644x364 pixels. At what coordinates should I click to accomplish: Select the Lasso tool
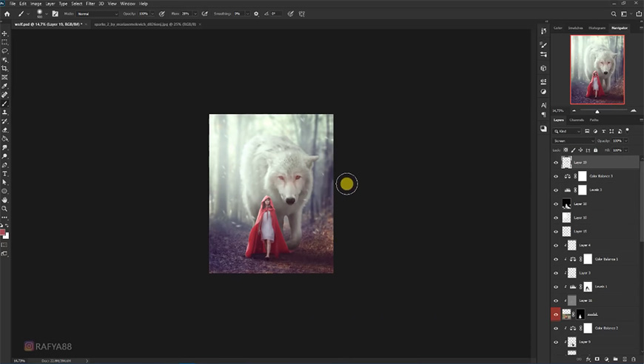[4, 51]
